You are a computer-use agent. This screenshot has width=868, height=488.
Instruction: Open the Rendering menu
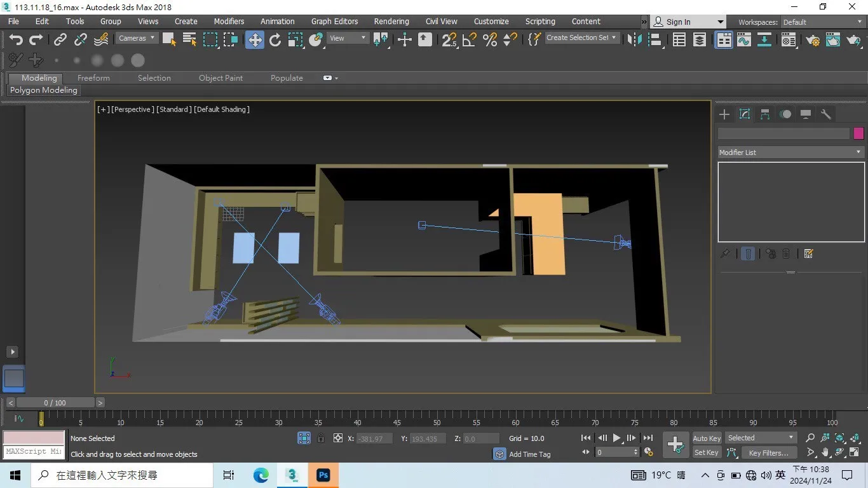click(391, 21)
